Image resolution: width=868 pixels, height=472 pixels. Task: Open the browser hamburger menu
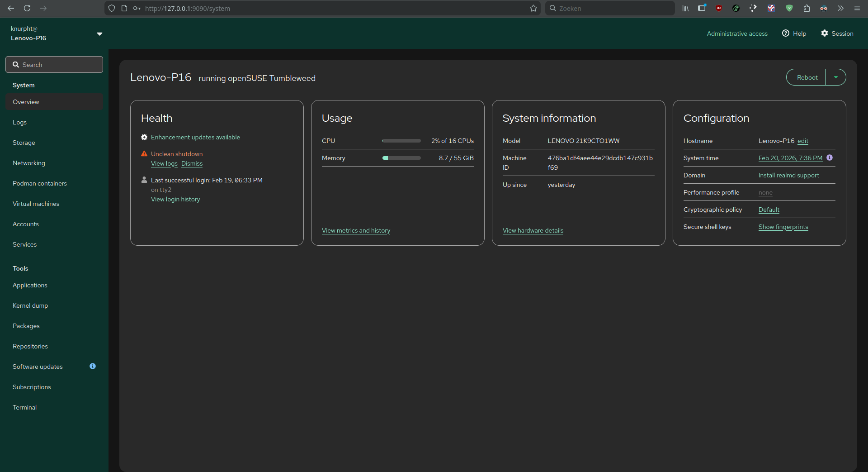pos(857,8)
